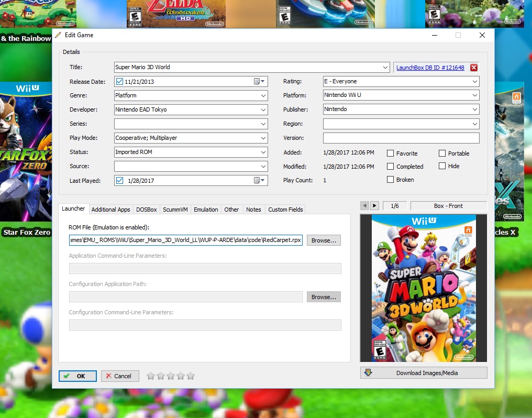Image resolution: width=532 pixels, height=418 pixels.
Task: Open the Additional Apps tab
Action: [x=110, y=210]
